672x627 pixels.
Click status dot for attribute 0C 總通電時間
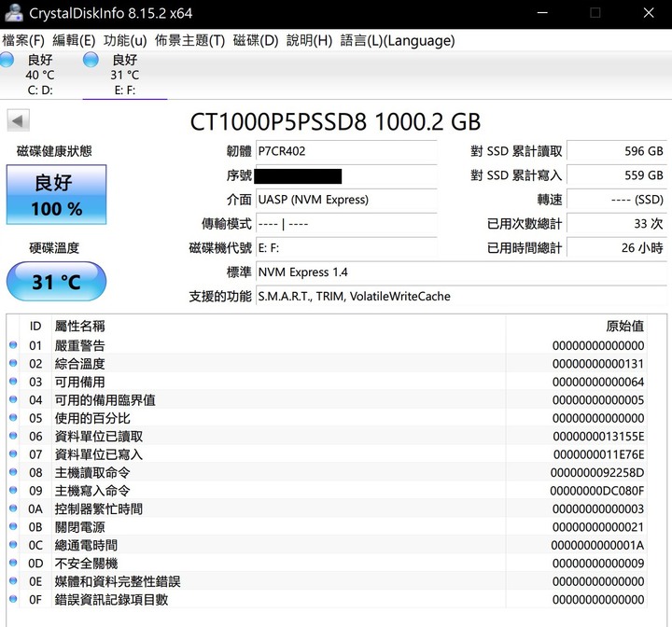[13, 545]
